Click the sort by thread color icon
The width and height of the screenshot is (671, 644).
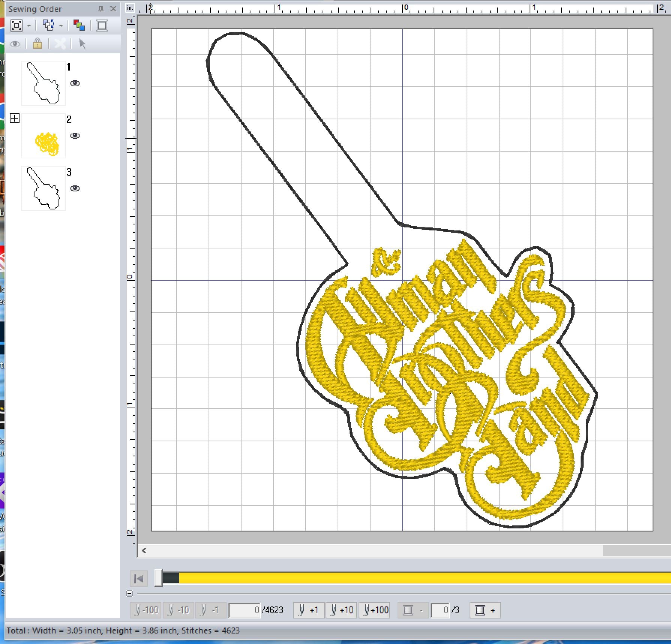point(79,26)
